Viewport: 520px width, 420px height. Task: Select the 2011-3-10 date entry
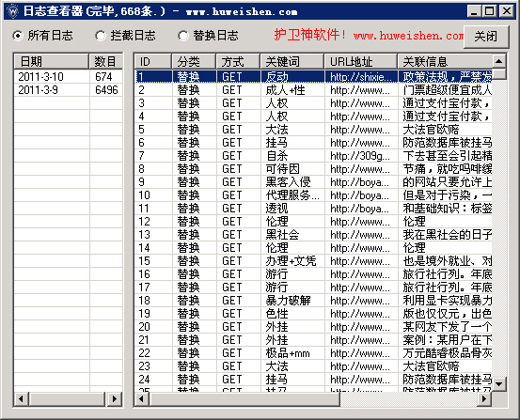point(69,76)
